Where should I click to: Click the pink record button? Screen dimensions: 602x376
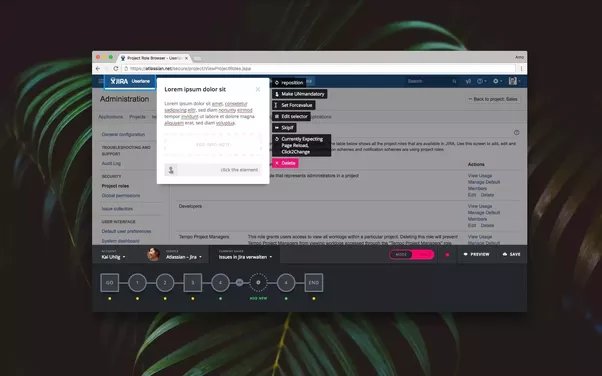447,254
